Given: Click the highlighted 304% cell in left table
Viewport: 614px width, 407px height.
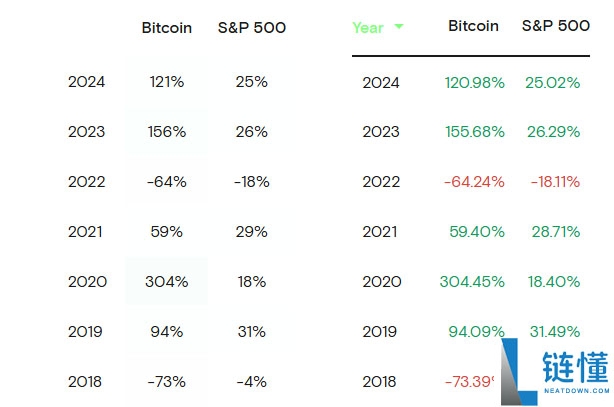Looking at the screenshot, I should click(x=166, y=282).
